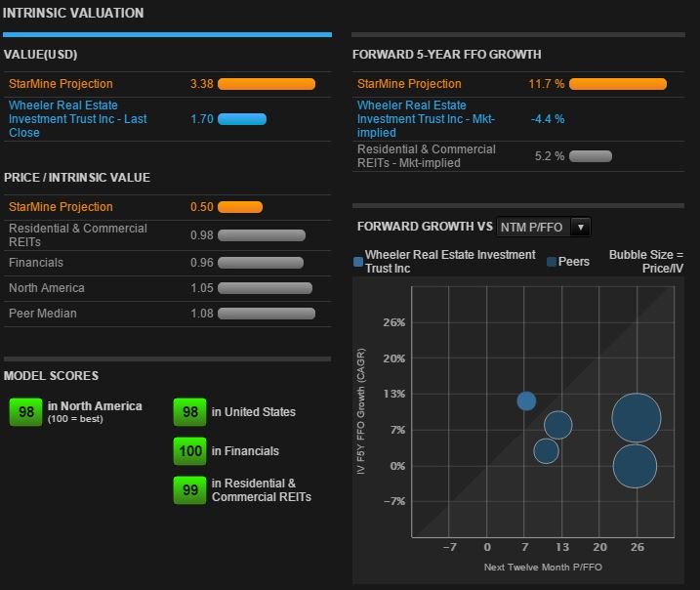Click the 'in Financials' score label

[x=245, y=451]
